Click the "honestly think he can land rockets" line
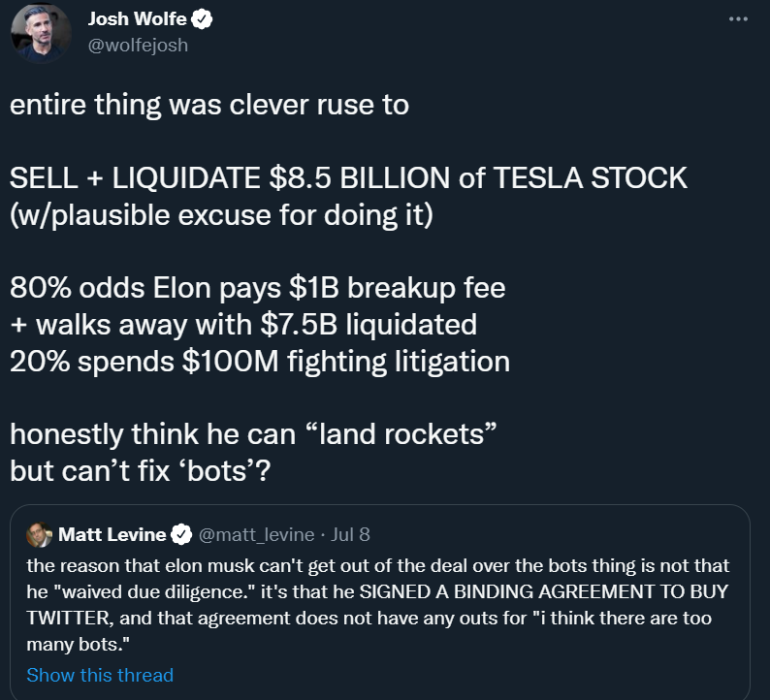Viewport: 770px width, 700px height. click(254, 433)
